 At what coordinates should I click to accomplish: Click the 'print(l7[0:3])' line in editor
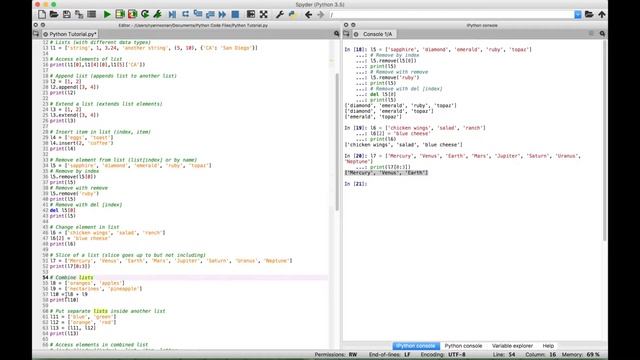[70, 266]
